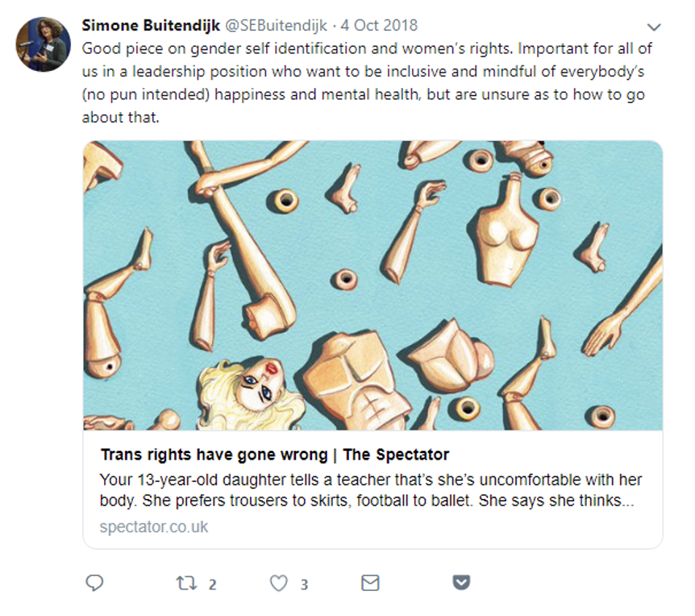Open the spectator.co.uk domain link

coord(154,527)
